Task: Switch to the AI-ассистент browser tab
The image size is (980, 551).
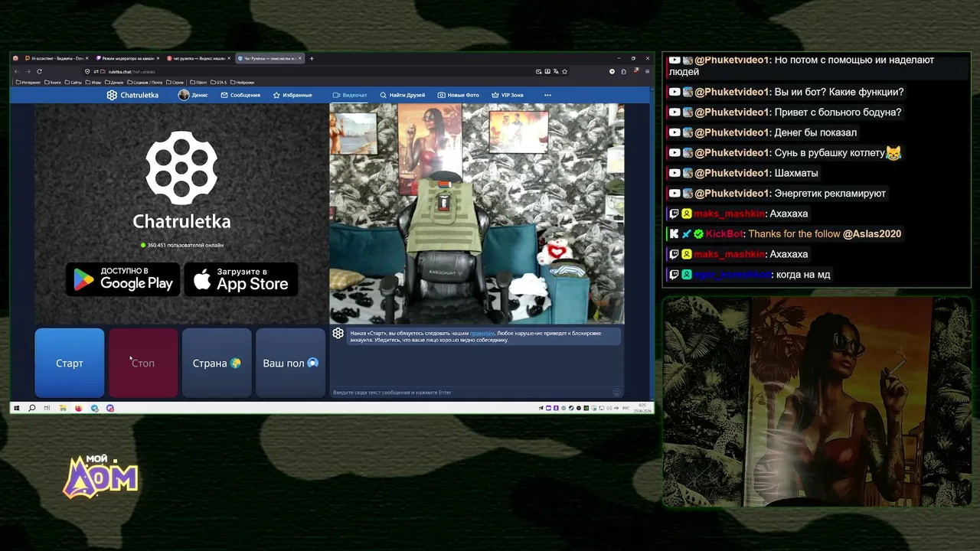Action: 55,58
